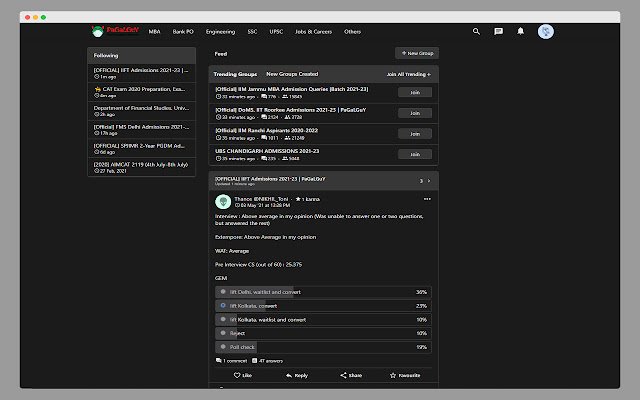Open the Engineering menu
640x400 pixels.
220,31
